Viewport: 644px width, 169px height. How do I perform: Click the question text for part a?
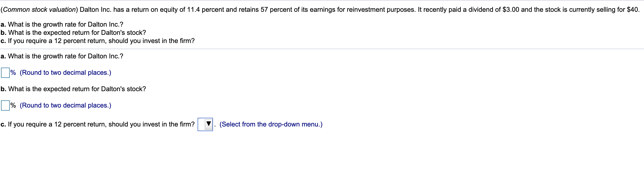61,56
